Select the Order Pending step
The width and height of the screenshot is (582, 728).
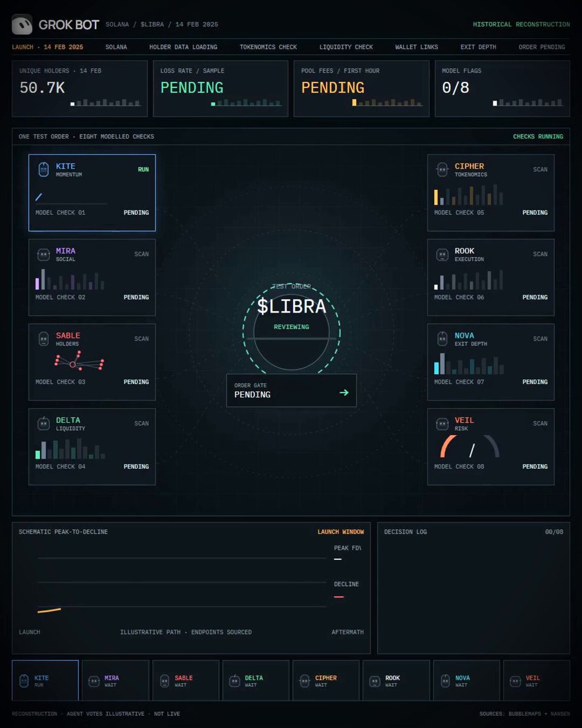[x=542, y=47]
